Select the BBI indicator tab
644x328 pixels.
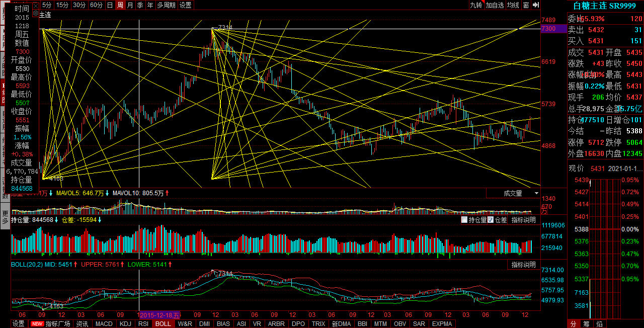tap(362, 324)
